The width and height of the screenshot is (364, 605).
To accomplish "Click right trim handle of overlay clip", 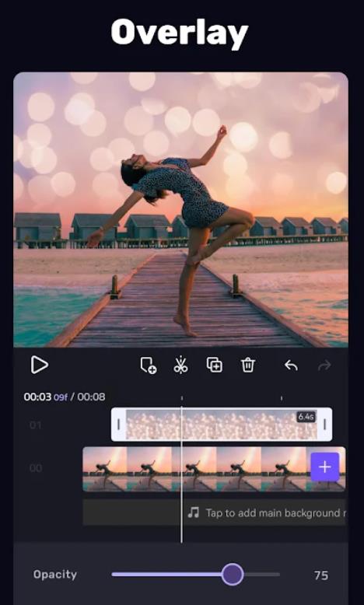I will tap(324, 425).
